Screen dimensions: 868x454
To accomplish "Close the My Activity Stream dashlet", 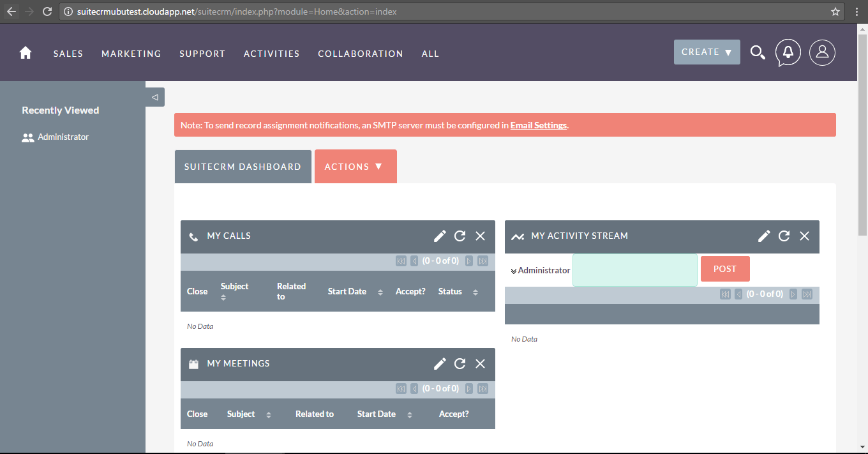I will [x=804, y=236].
